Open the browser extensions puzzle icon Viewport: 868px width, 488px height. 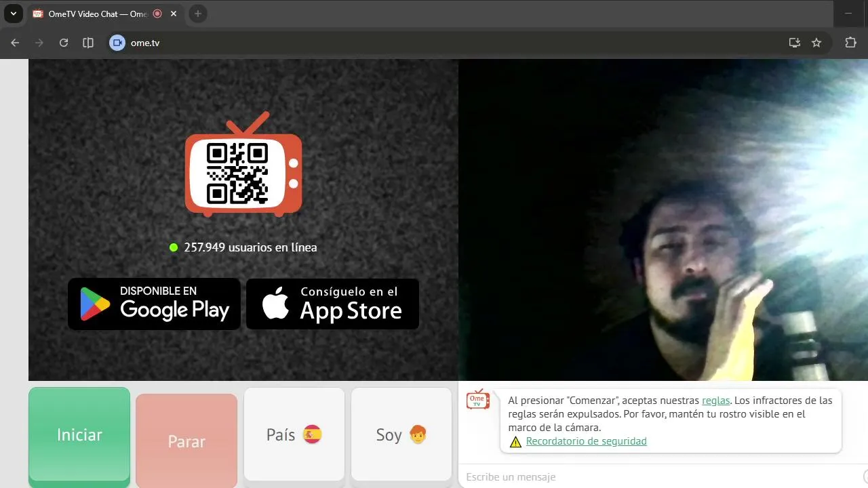[x=850, y=43]
